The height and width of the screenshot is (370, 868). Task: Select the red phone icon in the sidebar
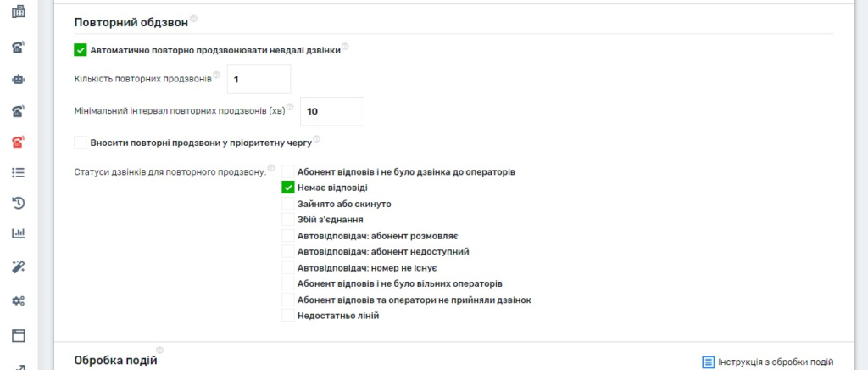(18, 142)
